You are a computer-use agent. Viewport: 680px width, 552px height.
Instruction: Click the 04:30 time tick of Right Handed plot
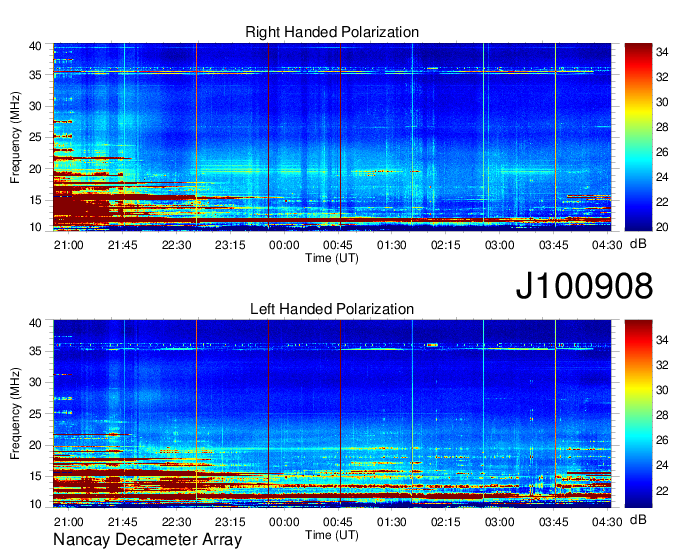[607, 245]
